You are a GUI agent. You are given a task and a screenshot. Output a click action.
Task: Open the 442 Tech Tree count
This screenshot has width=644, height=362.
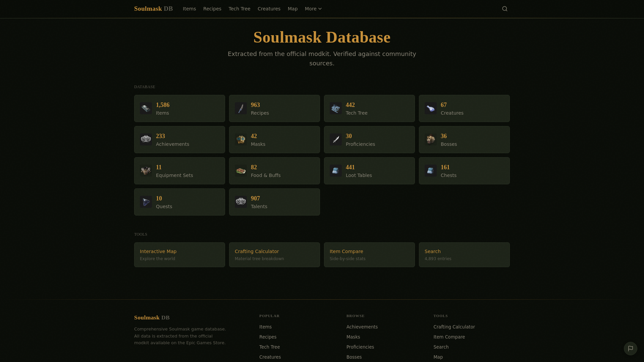(x=350, y=105)
